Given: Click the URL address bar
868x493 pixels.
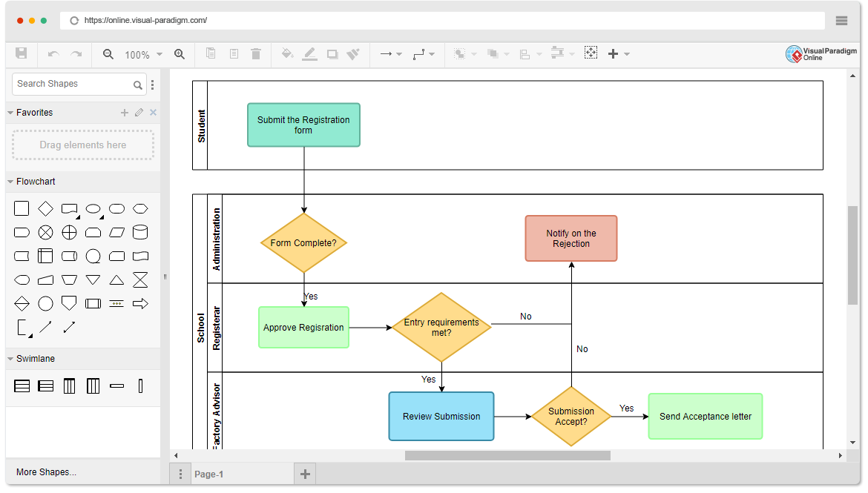Looking at the screenshot, I should click(441, 21).
